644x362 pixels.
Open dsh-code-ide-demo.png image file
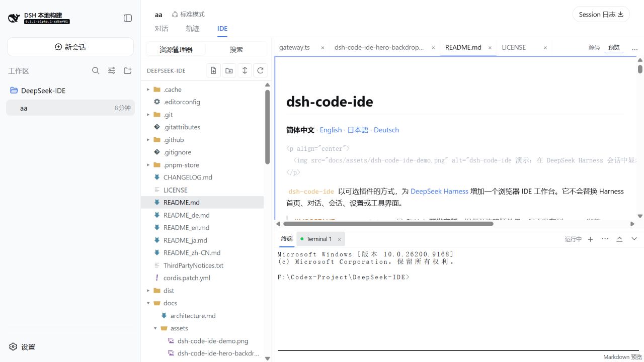tap(202, 341)
